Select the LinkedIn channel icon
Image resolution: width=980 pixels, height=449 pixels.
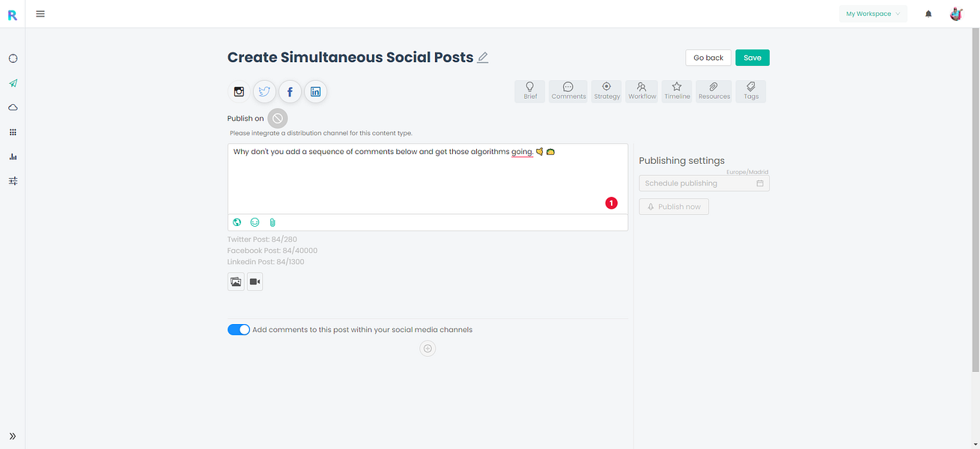(x=315, y=92)
